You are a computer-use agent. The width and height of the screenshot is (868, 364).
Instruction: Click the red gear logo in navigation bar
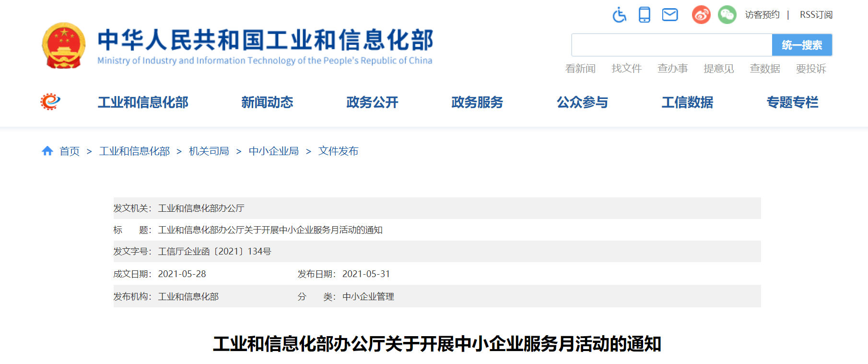(x=50, y=102)
